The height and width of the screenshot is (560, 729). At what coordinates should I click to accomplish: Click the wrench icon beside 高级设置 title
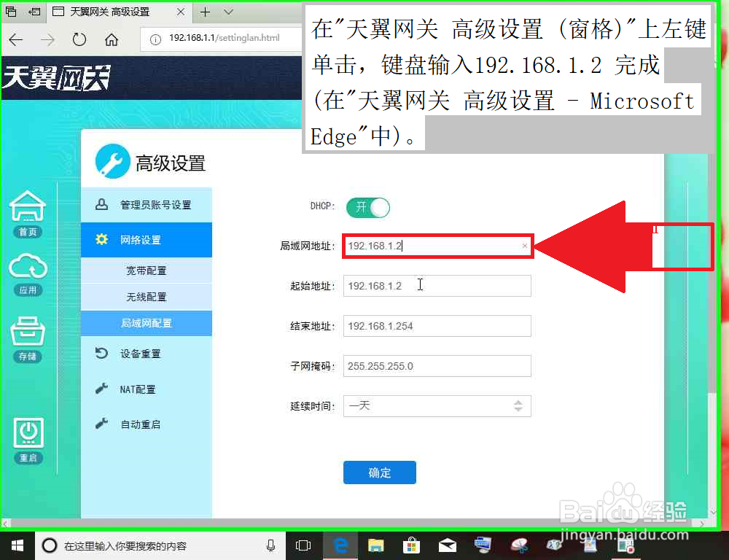112,160
